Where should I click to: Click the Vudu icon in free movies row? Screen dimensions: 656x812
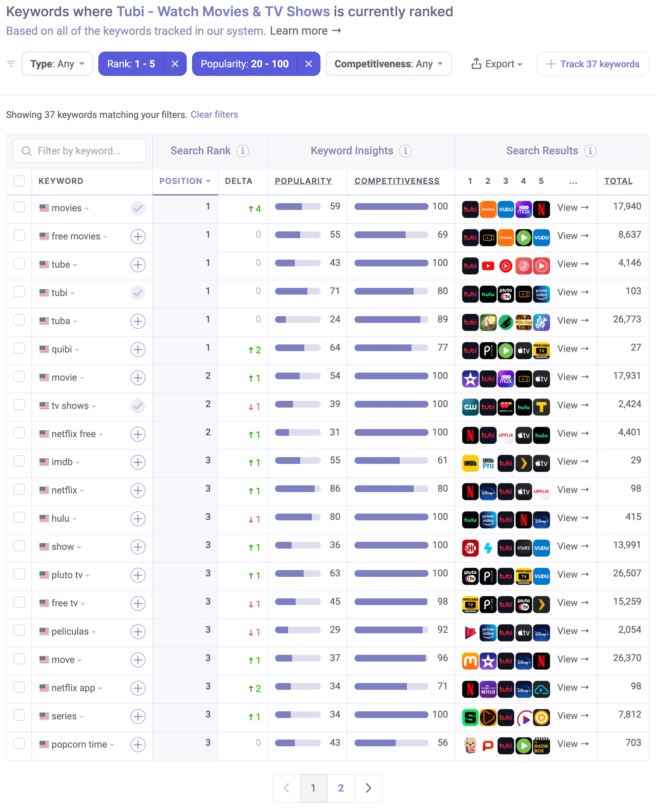(541, 237)
